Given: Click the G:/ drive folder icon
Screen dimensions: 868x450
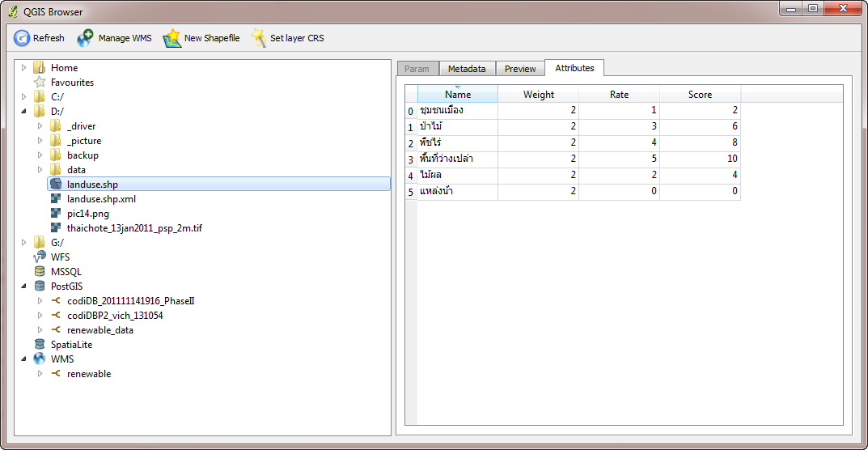Looking at the screenshot, I should click(40, 242).
